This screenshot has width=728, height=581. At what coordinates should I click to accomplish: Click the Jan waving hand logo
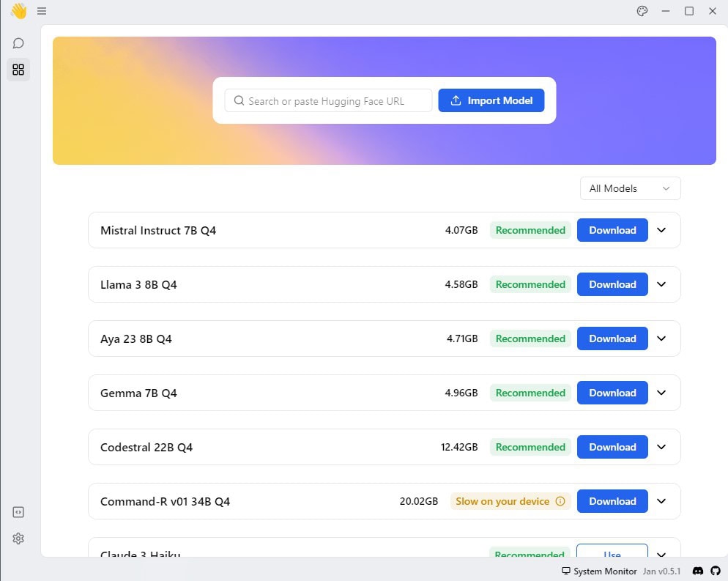18,11
